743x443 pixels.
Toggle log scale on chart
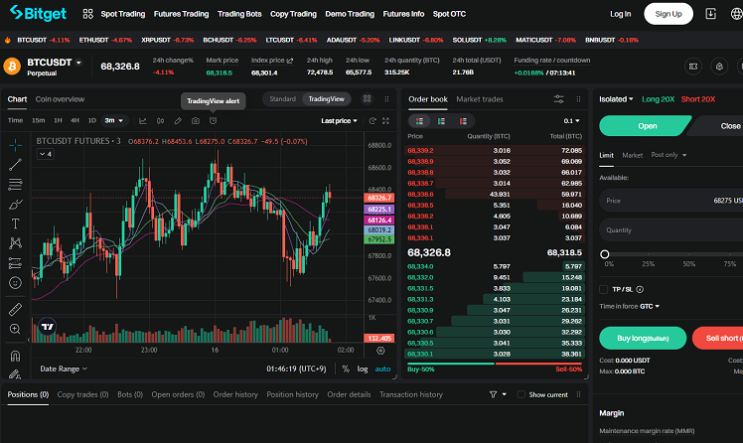[x=362, y=369]
